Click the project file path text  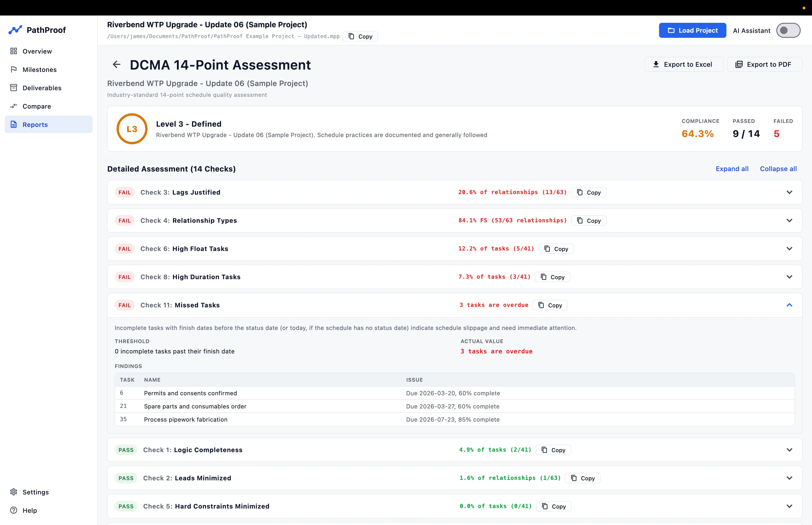223,36
